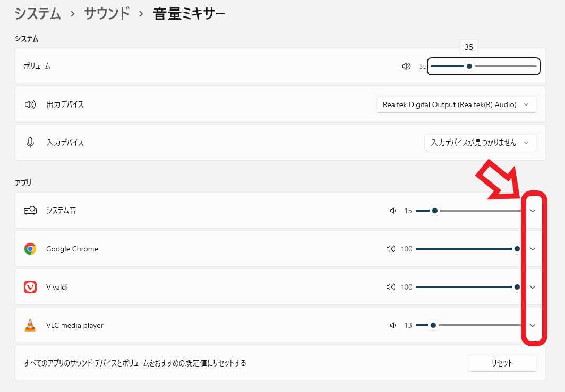Click the 出力デバイス speaker icon
The height and width of the screenshot is (392, 565).
coord(30,104)
